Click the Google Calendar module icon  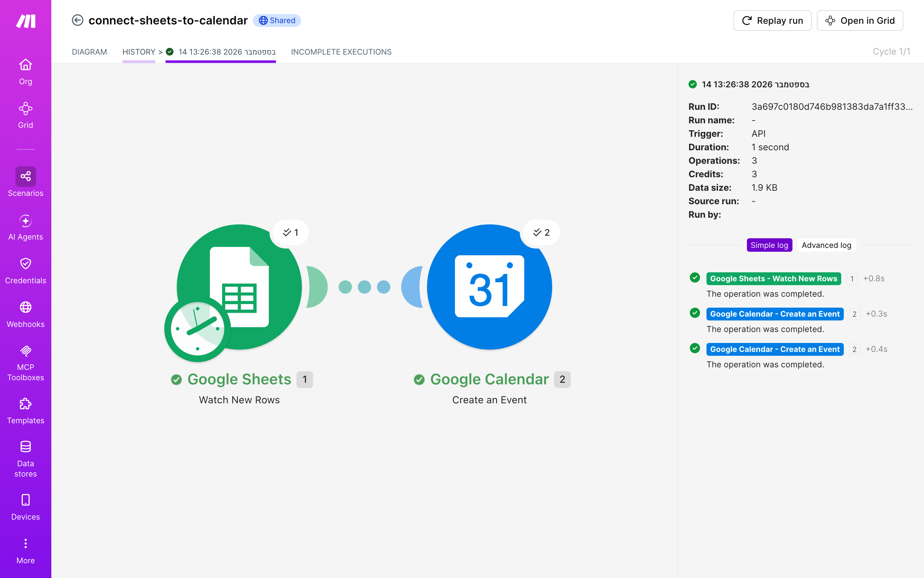pos(489,287)
